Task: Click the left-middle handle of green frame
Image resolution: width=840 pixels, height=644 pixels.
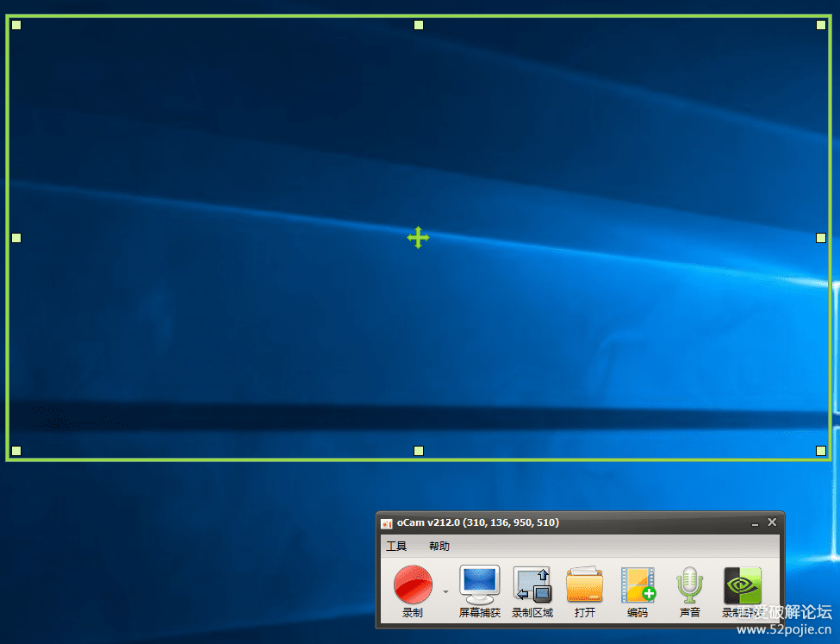Action: (x=16, y=238)
